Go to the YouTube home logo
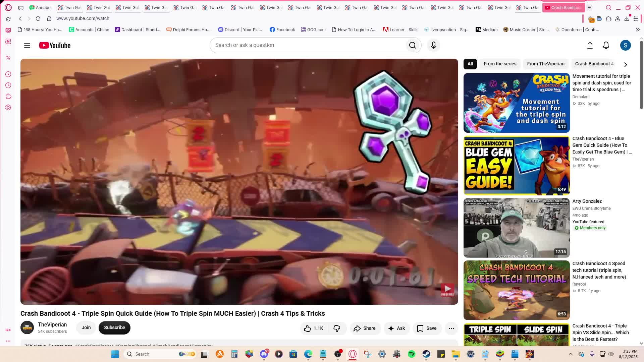The width and height of the screenshot is (644, 362). [55, 45]
